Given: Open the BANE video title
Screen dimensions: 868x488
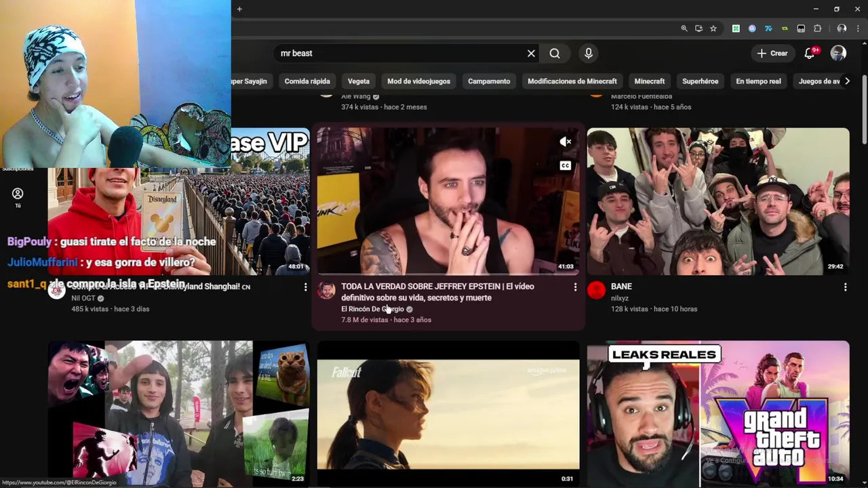Looking at the screenshot, I should [x=621, y=287].
